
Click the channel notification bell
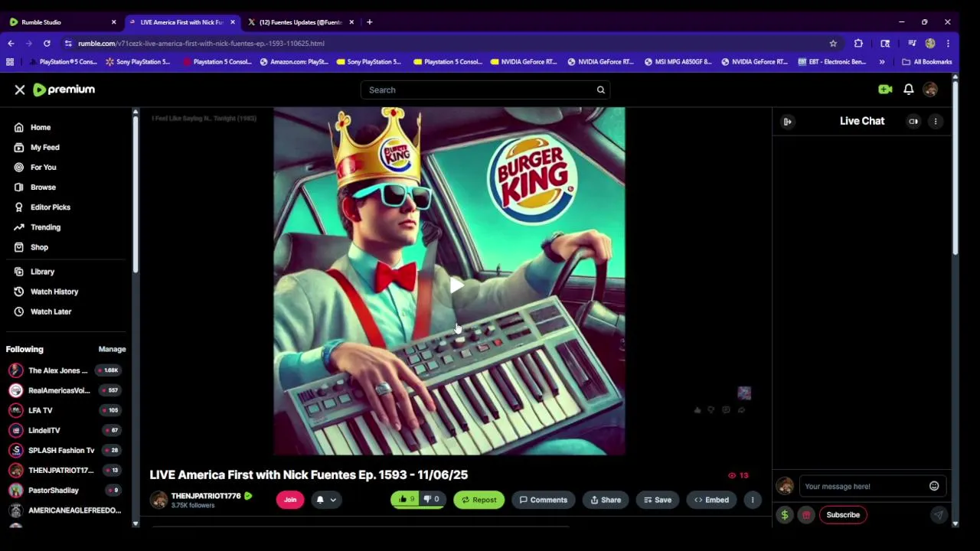tap(320, 500)
